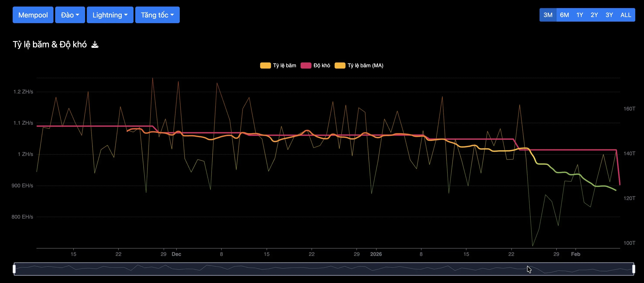Click the Tỷ lệ băm & Độ khó heading
Viewport: 644px width, 283px height.
click(x=50, y=45)
